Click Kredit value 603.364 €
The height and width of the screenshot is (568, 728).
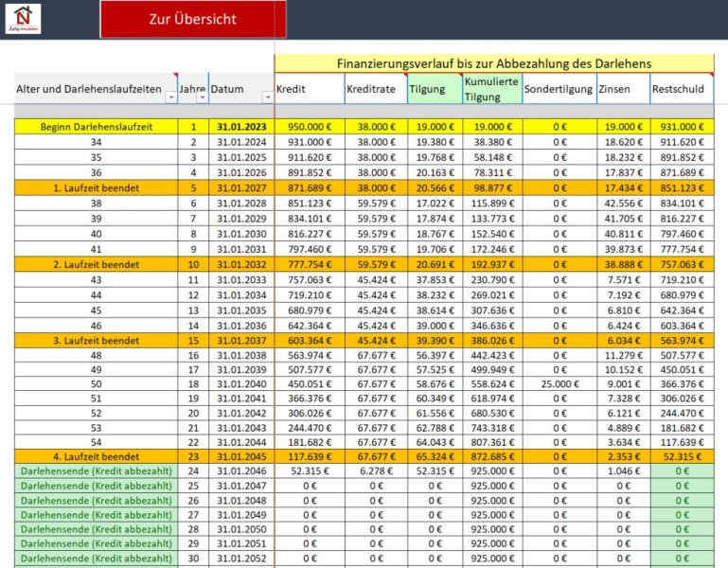pyautogui.click(x=310, y=341)
